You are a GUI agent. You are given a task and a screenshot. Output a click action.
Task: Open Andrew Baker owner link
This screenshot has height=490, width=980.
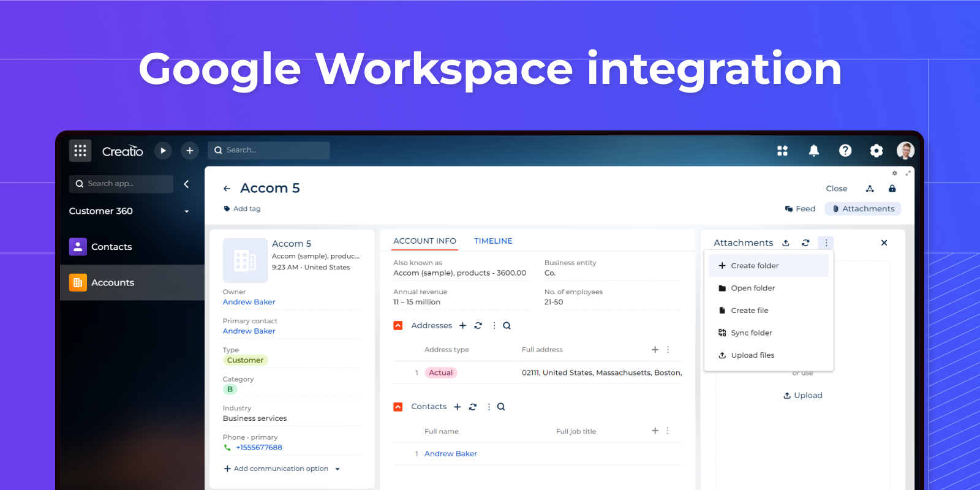click(249, 302)
